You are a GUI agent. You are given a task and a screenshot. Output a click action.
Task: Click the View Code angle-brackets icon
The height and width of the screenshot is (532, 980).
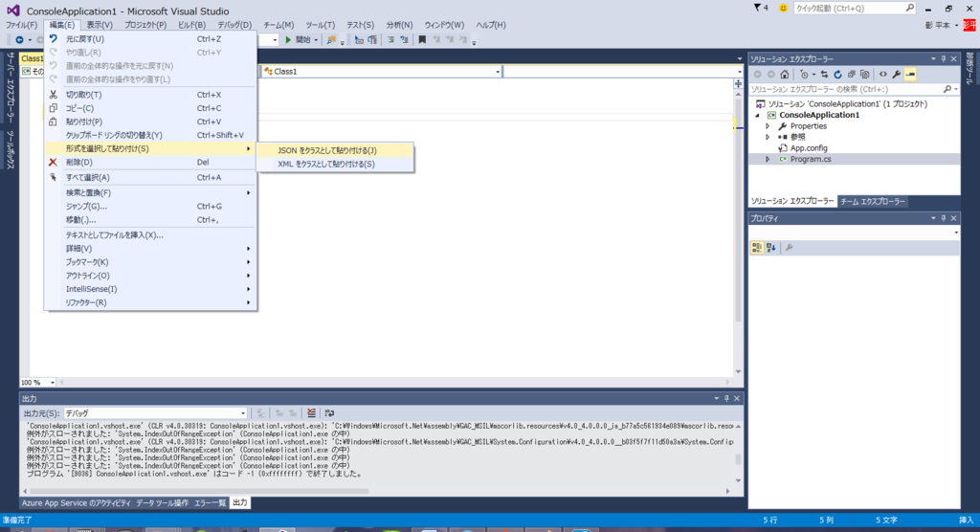point(883,75)
